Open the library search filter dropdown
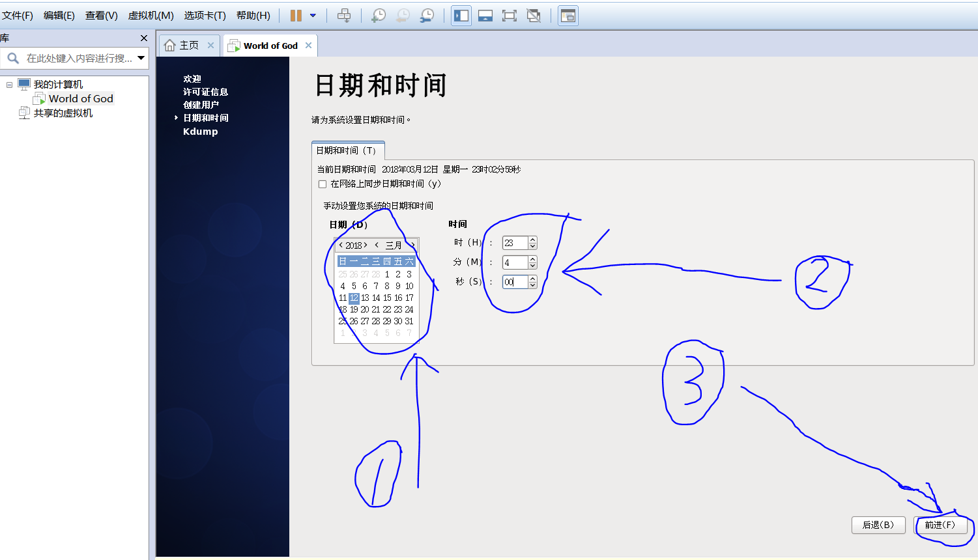978x560 pixels. point(141,58)
